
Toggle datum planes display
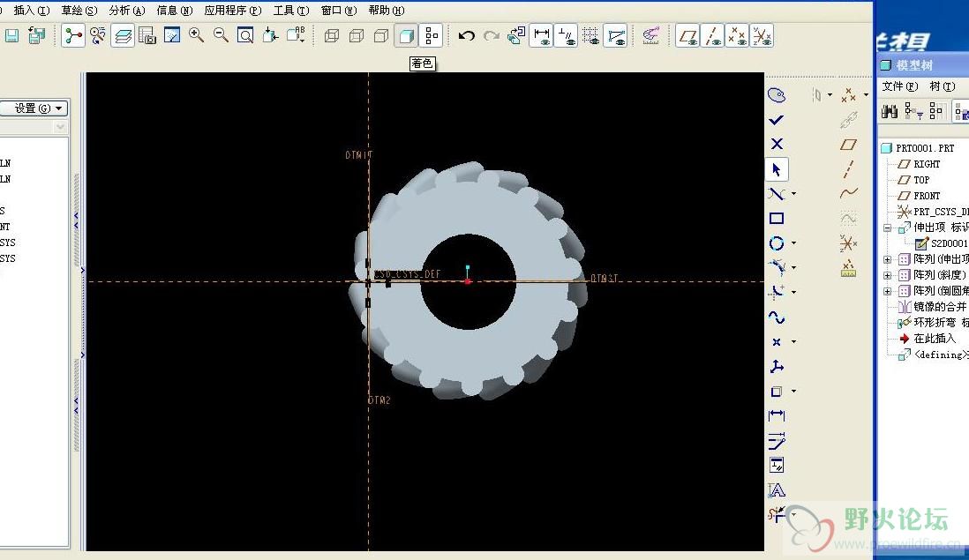click(x=687, y=36)
